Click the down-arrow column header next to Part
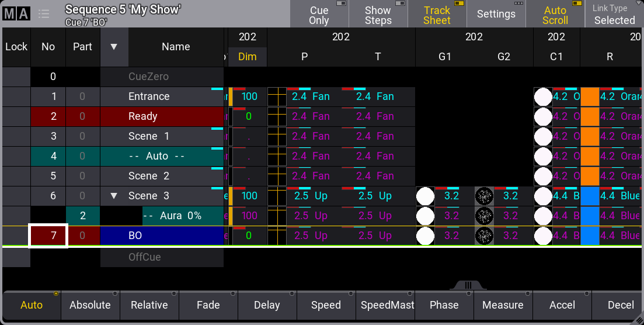Screen dimensions: 644x325 (x=114, y=47)
